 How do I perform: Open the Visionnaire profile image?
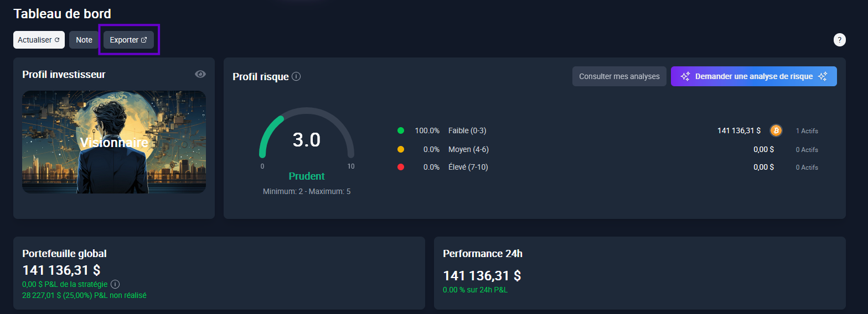click(x=114, y=142)
